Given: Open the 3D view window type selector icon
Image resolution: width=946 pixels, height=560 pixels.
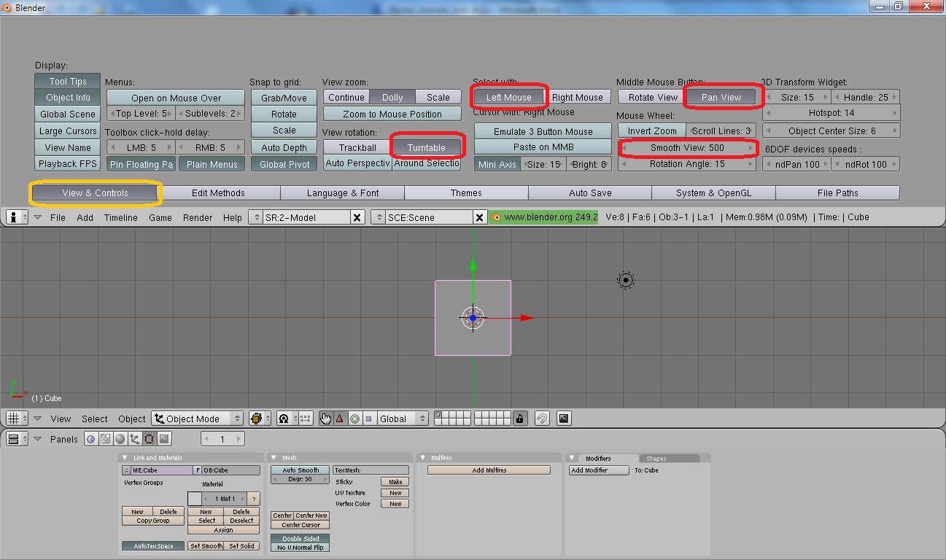Looking at the screenshot, I should click(16, 419).
